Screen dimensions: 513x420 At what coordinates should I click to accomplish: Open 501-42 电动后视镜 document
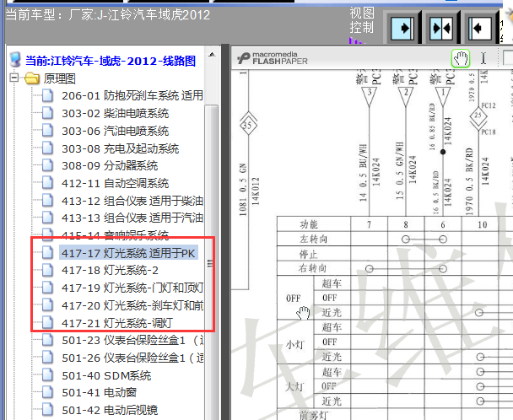[110, 410]
